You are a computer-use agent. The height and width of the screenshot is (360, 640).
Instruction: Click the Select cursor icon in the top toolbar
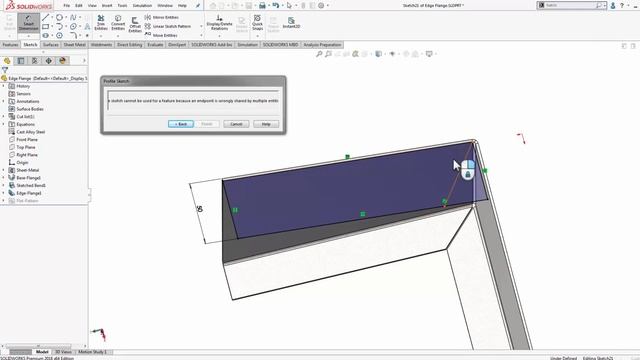point(289,6)
